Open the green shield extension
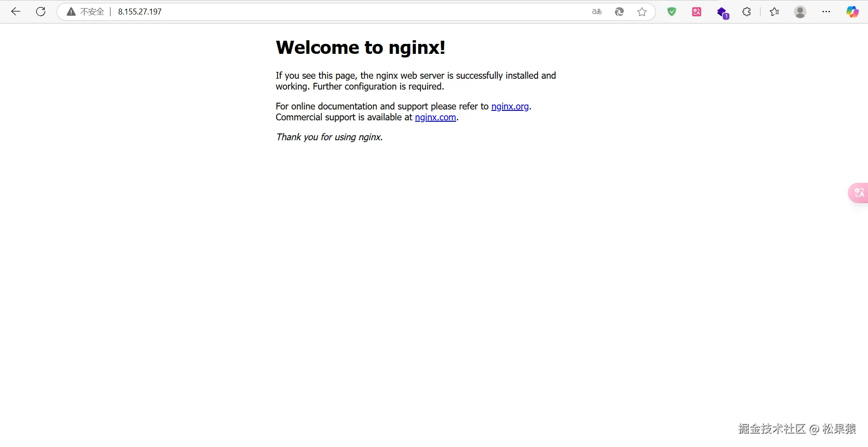 [672, 12]
